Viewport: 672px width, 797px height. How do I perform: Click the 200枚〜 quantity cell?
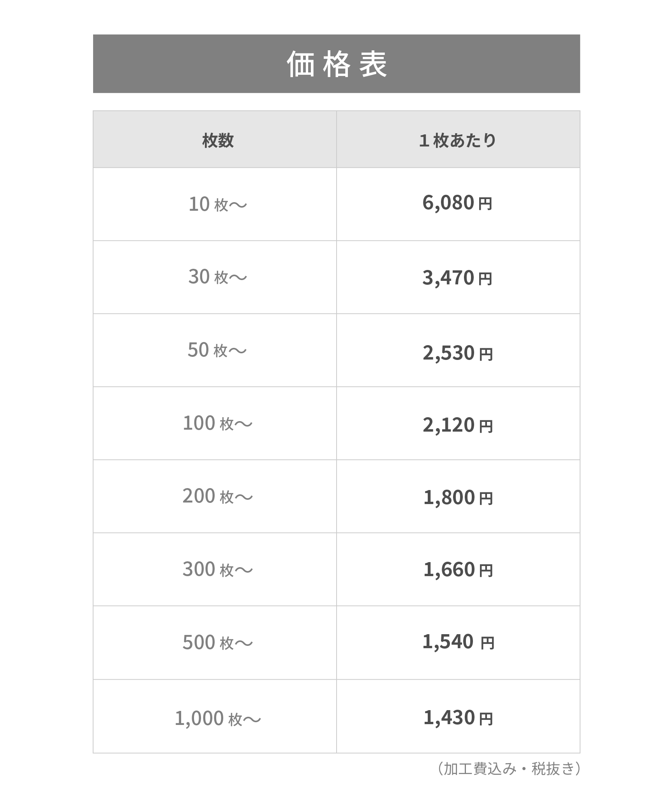point(218,497)
